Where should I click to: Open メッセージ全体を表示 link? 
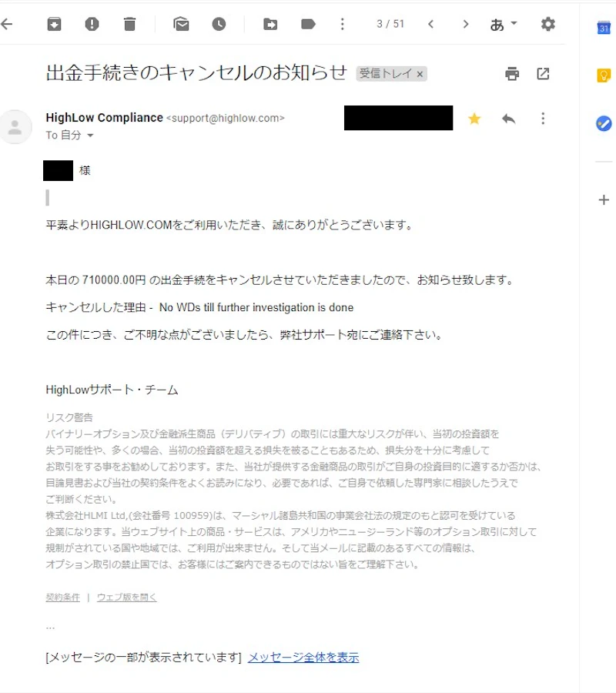tap(303, 658)
